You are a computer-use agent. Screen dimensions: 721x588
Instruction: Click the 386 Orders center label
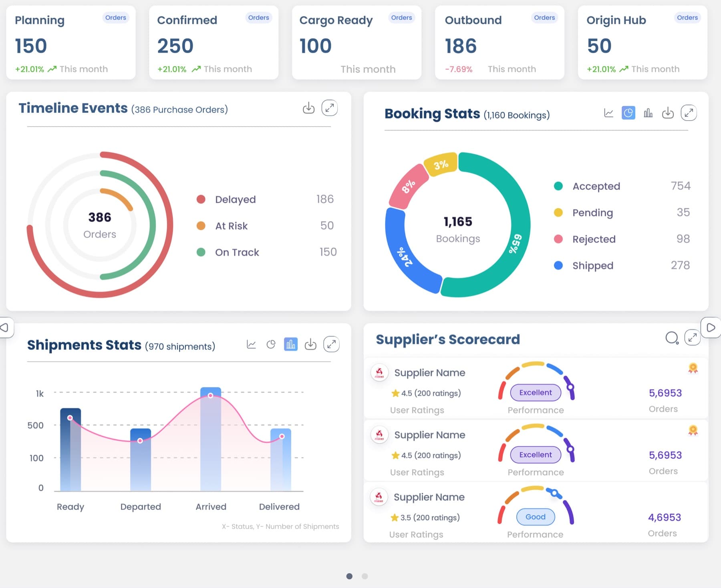click(100, 225)
